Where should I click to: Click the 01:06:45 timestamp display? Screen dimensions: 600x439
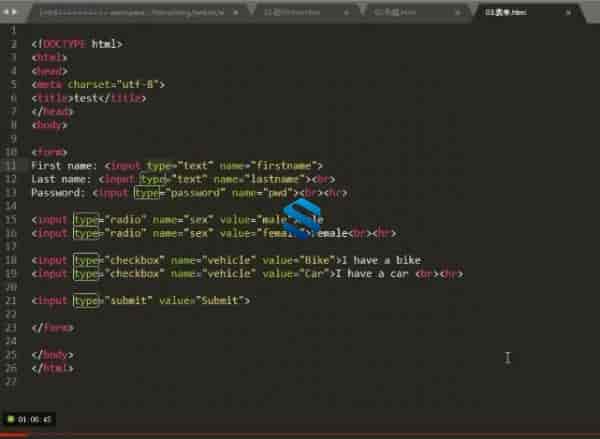tap(34, 419)
